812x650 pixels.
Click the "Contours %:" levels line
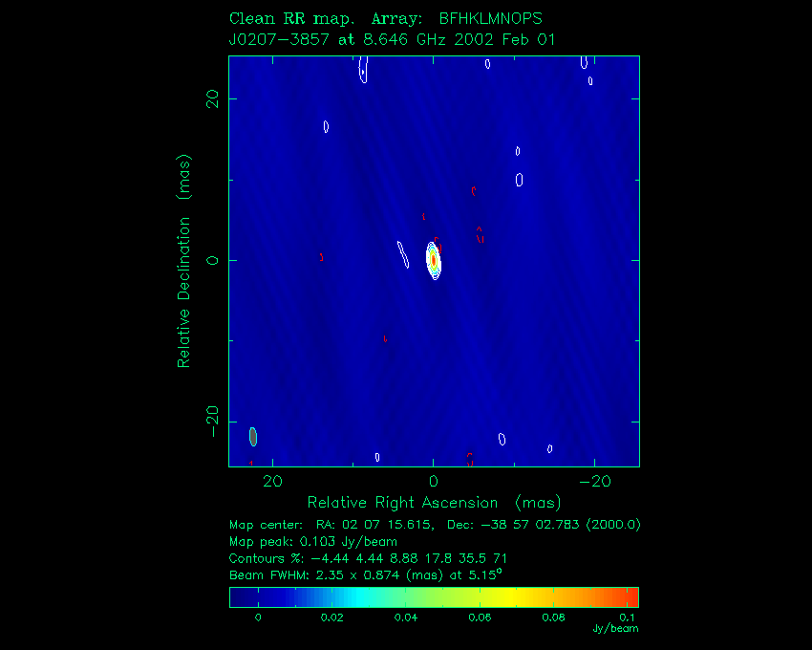(368, 559)
